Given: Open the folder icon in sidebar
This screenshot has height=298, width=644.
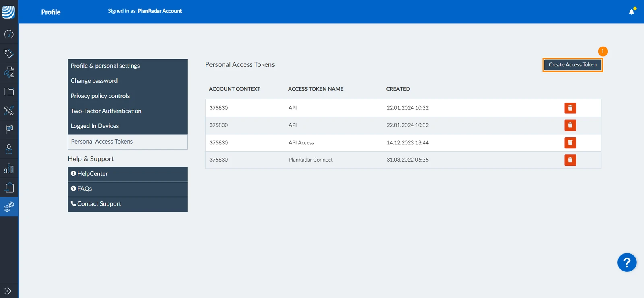Looking at the screenshot, I should pyautogui.click(x=9, y=92).
